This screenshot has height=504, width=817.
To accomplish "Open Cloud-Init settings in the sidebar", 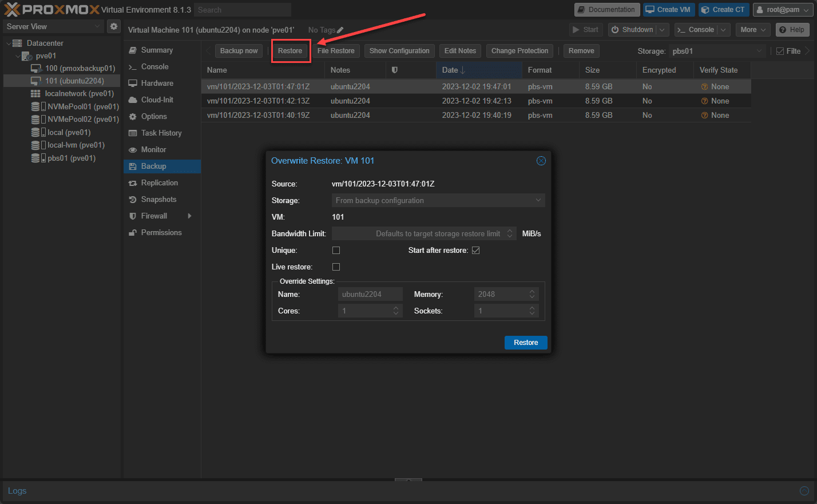I will pos(157,100).
